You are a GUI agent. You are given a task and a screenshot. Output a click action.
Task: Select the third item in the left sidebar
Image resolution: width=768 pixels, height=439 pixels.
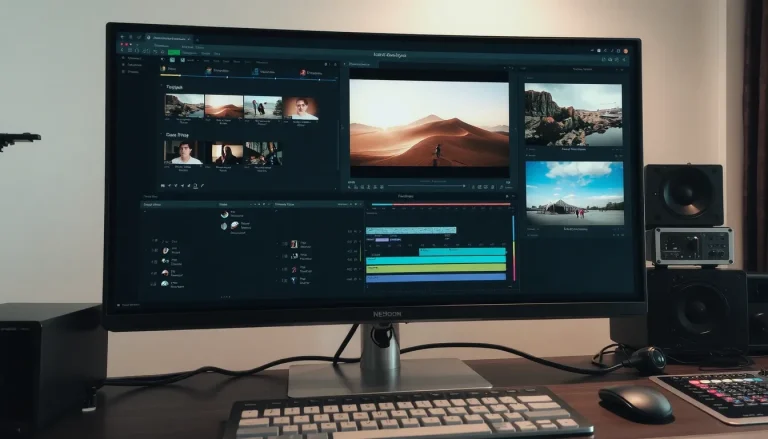[x=131, y=72]
